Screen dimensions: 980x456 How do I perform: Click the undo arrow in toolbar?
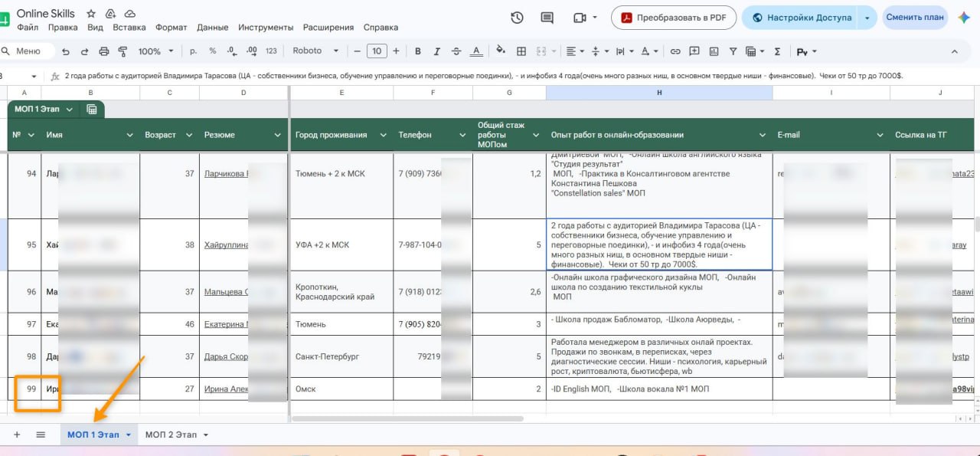(66, 51)
